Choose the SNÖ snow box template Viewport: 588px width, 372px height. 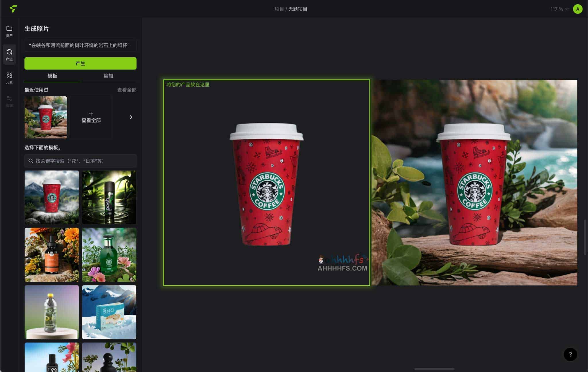pos(109,312)
